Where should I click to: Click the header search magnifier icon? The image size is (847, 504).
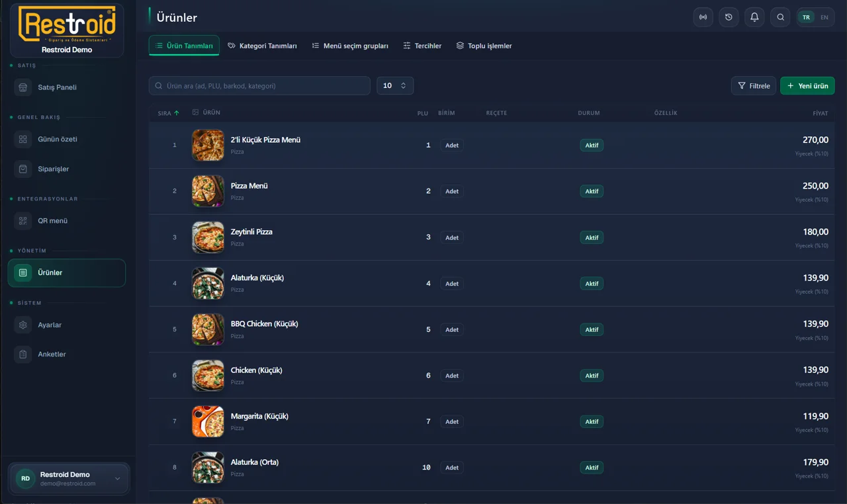click(781, 17)
